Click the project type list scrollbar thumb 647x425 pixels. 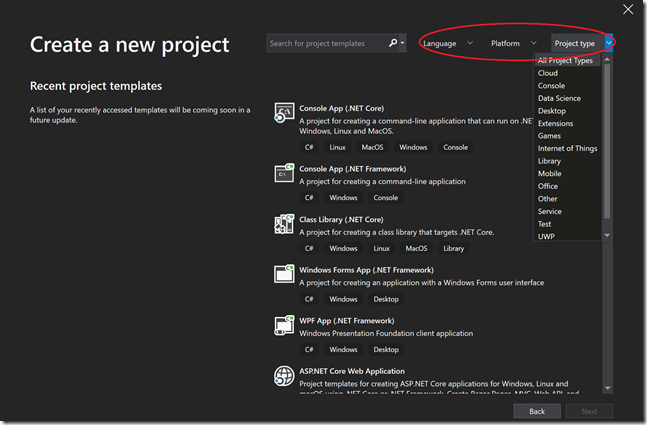(x=607, y=141)
